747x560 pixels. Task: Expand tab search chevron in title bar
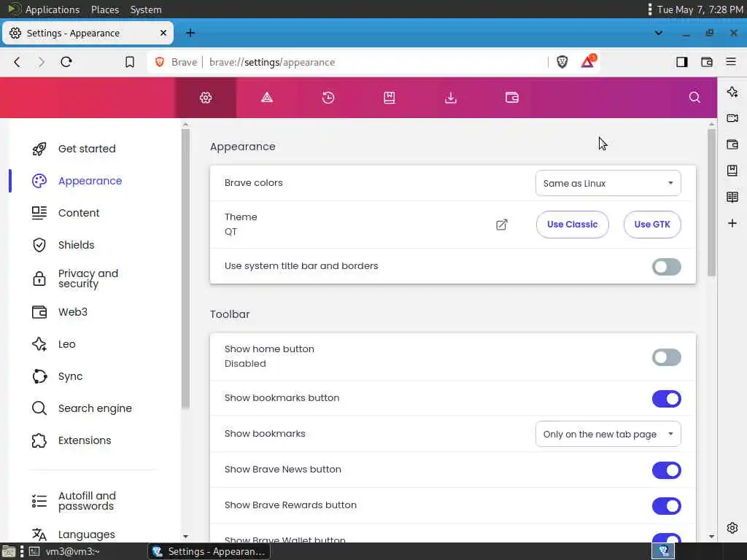(x=659, y=33)
